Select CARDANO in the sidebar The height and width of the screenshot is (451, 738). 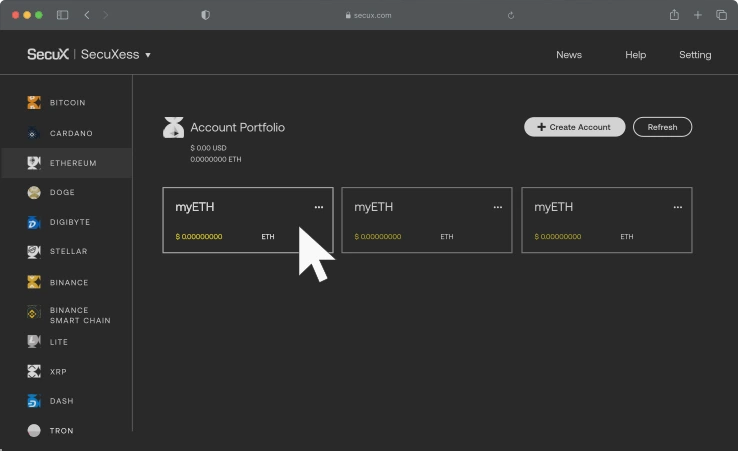click(x=71, y=133)
